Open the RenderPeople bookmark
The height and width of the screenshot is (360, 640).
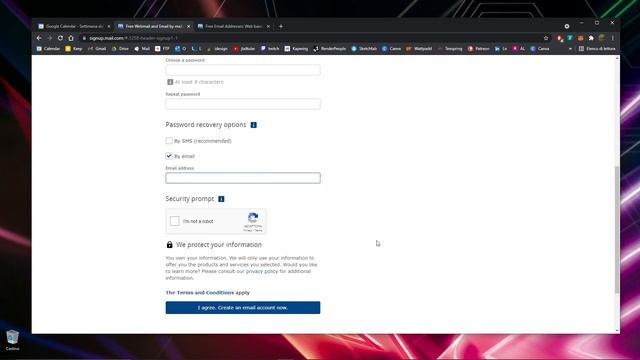point(329,49)
